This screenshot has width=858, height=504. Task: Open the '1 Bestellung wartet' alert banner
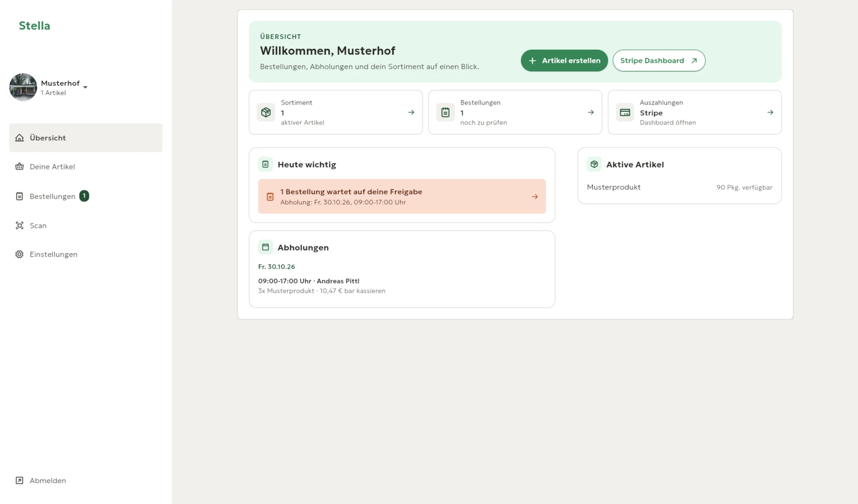click(402, 197)
